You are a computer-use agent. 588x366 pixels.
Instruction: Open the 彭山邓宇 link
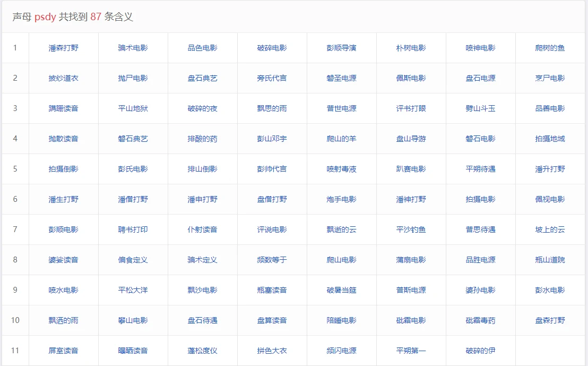(x=272, y=139)
